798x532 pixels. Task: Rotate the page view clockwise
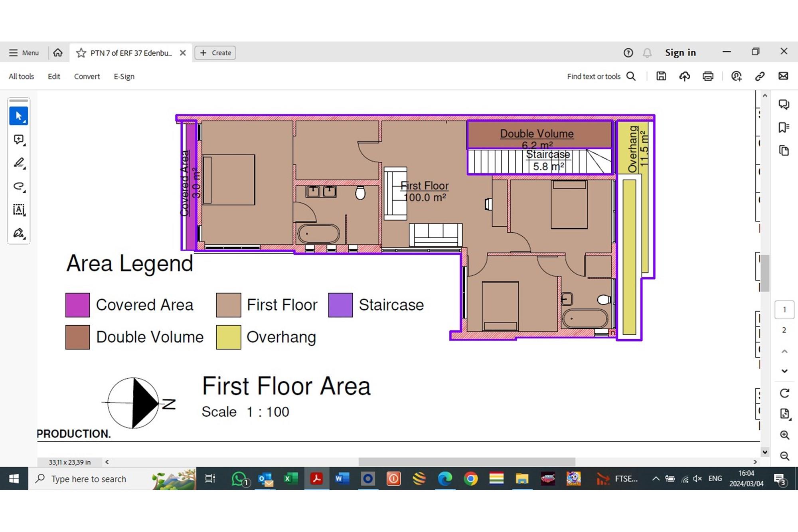(784, 393)
